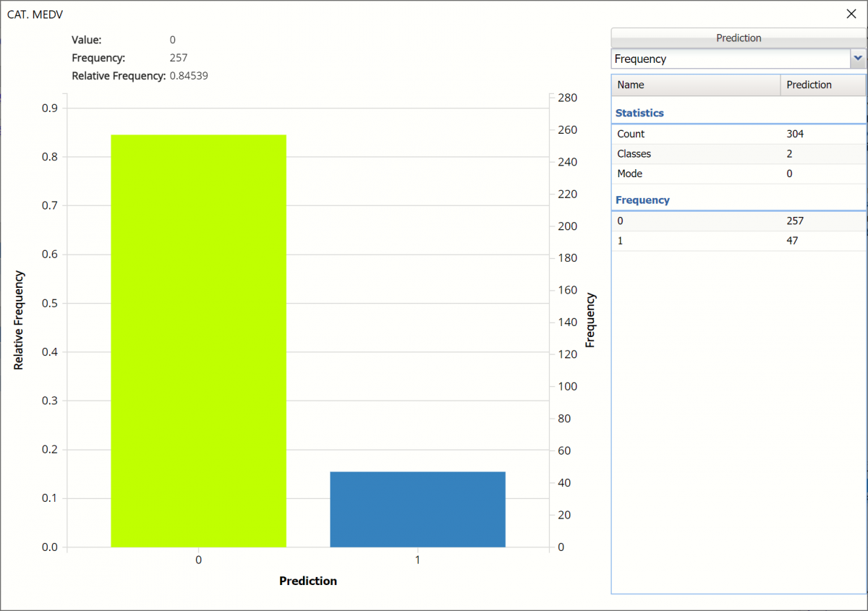Select the Count row in Statistics
The image size is (868, 611).
coord(738,134)
